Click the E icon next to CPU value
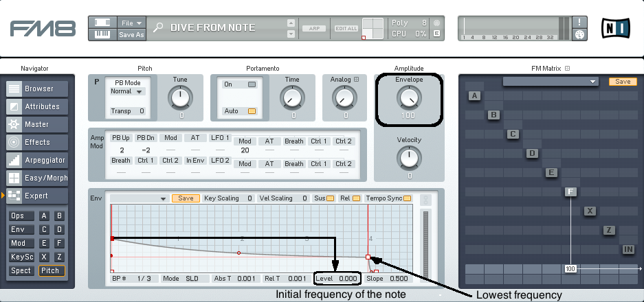The image size is (644, 302). coord(436,34)
